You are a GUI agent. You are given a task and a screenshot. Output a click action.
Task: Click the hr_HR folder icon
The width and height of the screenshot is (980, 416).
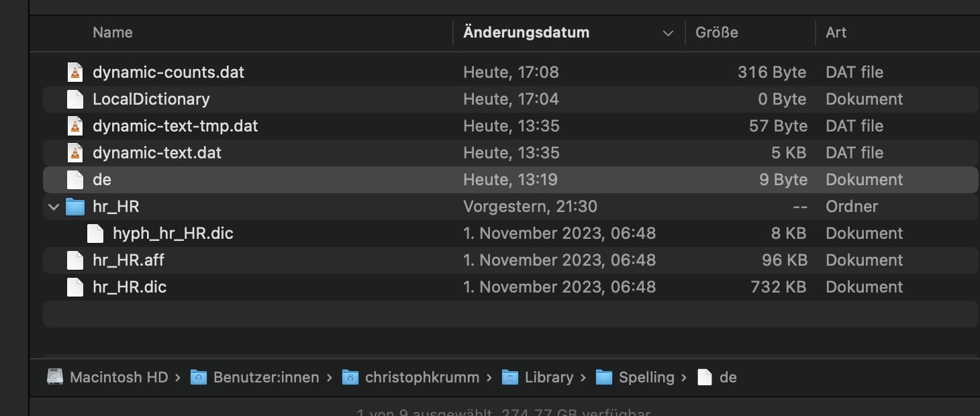click(75, 206)
